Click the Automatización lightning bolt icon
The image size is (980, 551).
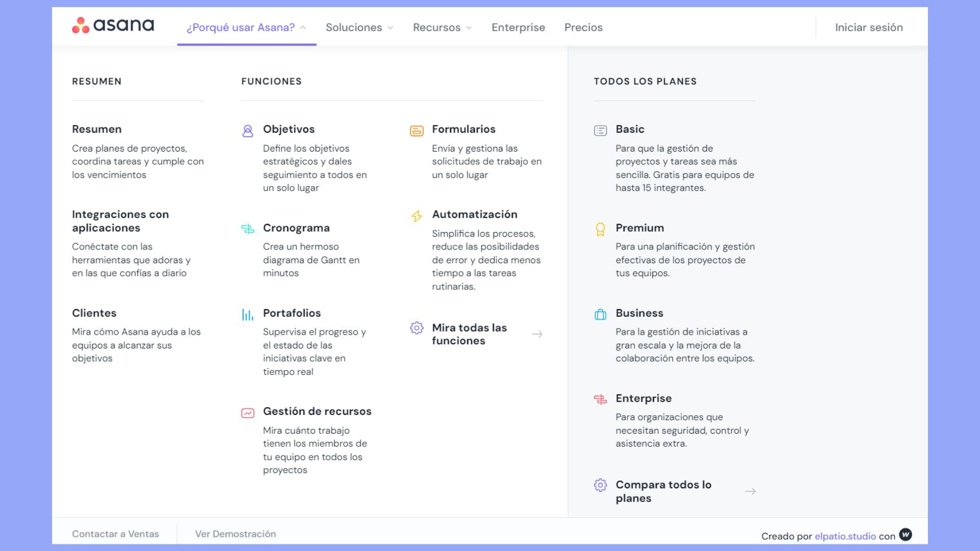point(416,216)
